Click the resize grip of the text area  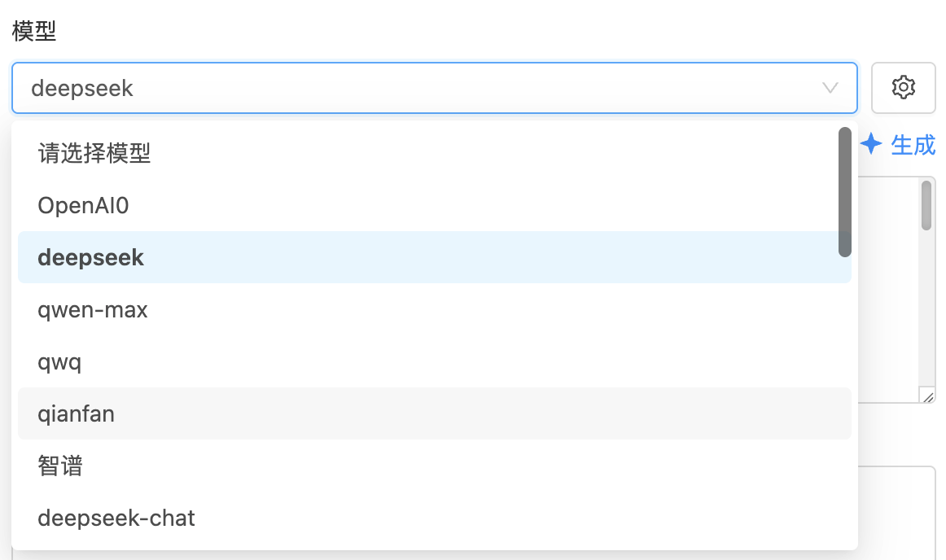[x=927, y=396]
